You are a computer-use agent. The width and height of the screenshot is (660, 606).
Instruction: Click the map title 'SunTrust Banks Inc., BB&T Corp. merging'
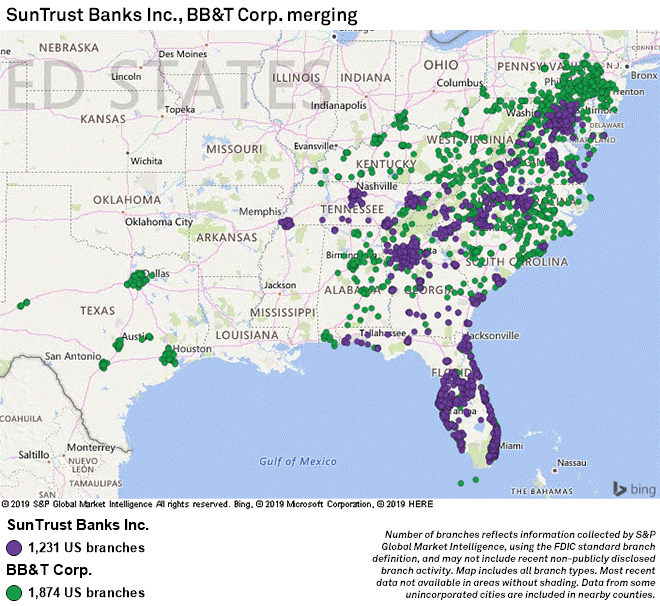point(181,15)
